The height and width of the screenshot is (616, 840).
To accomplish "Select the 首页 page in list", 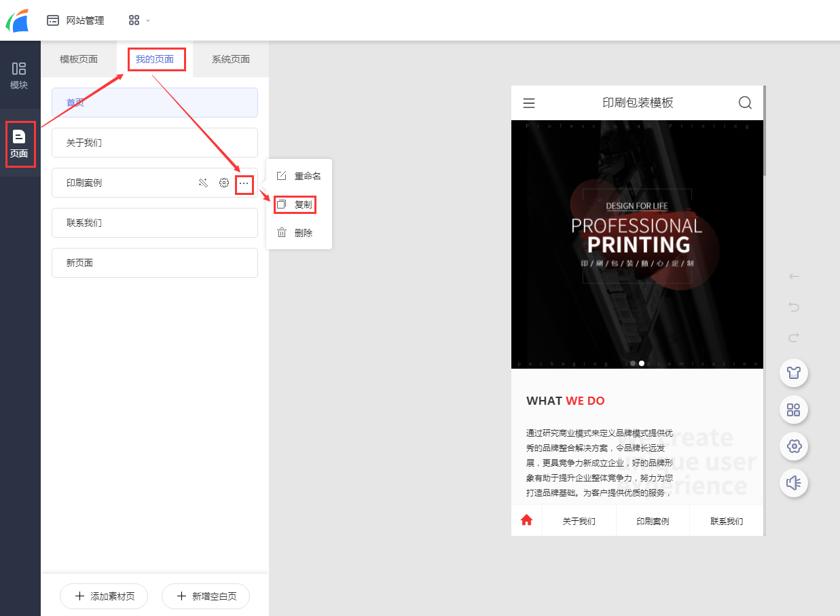I will 155,103.
